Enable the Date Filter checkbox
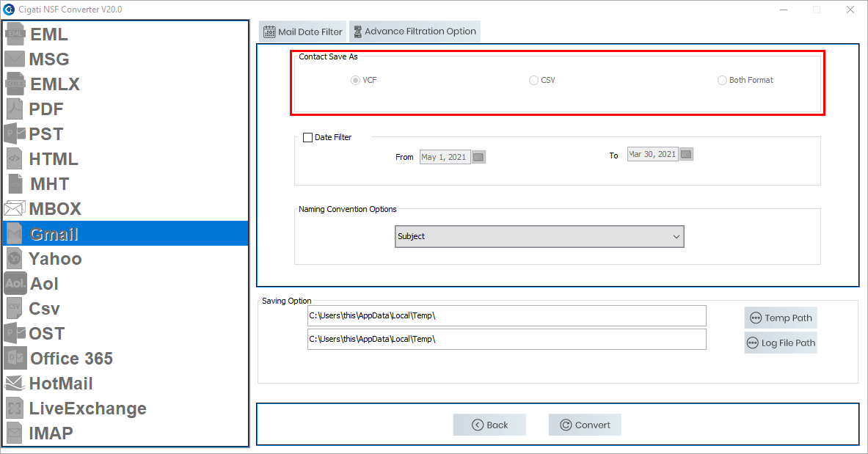 307,137
